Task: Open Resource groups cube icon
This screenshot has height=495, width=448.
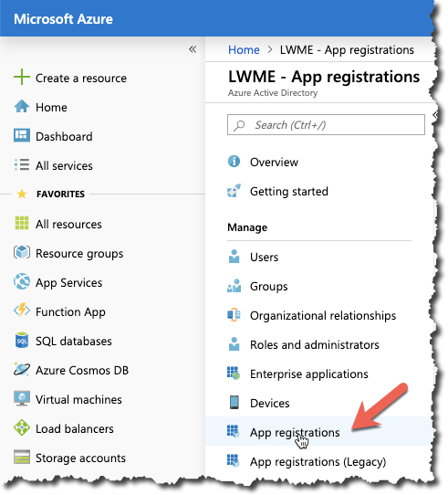Action: point(22,252)
